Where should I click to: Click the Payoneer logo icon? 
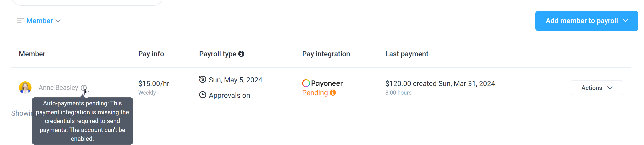pyautogui.click(x=306, y=83)
